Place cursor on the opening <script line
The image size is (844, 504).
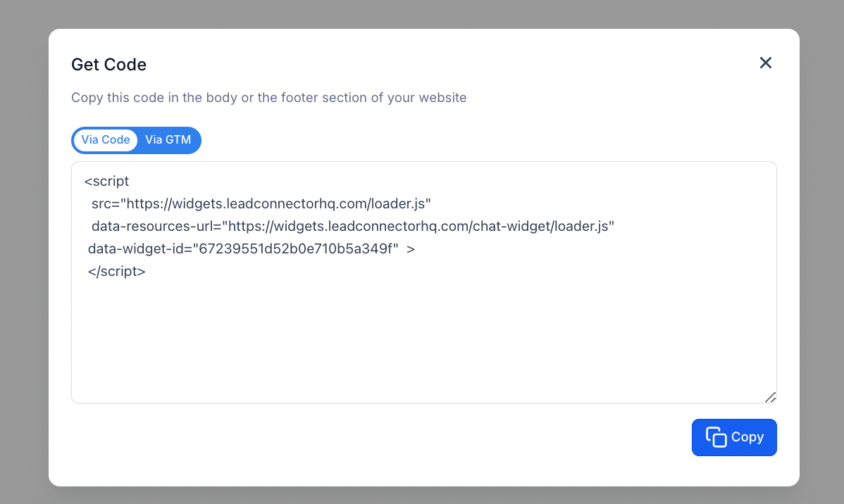tap(107, 182)
